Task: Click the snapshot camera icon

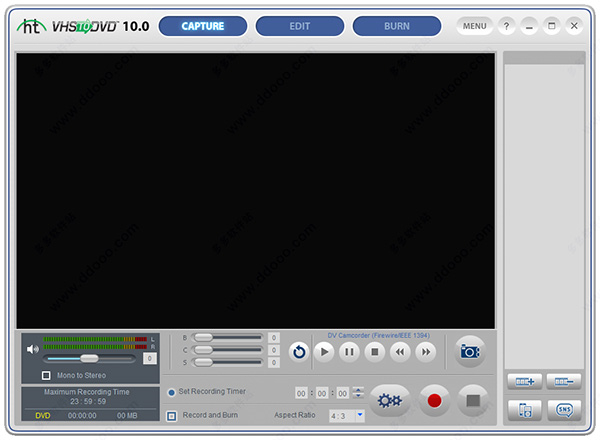Action: (x=469, y=351)
